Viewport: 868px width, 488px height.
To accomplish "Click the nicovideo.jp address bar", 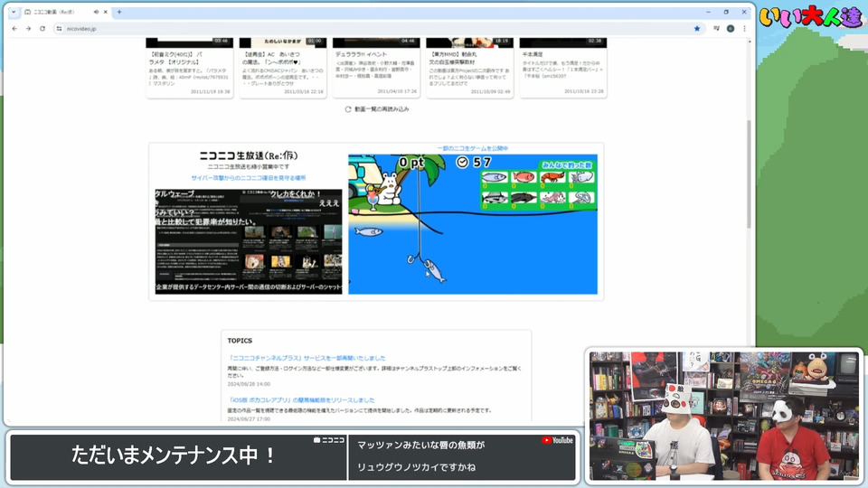I will (376, 28).
